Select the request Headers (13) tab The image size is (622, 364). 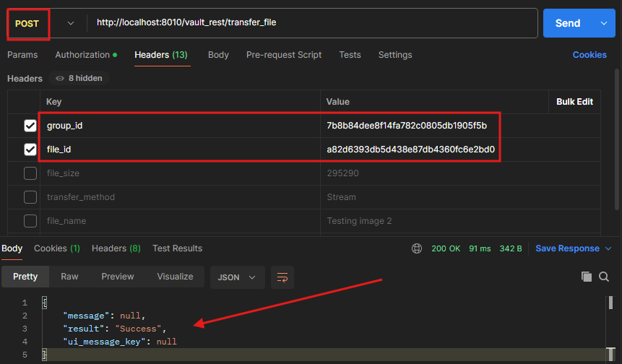click(160, 55)
